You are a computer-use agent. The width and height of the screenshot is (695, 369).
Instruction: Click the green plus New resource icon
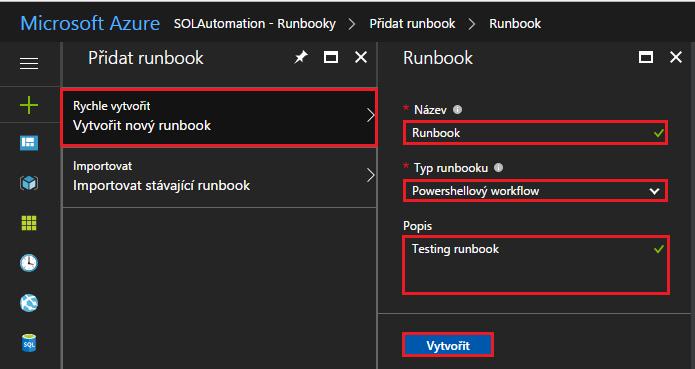(x=29, y=105)
